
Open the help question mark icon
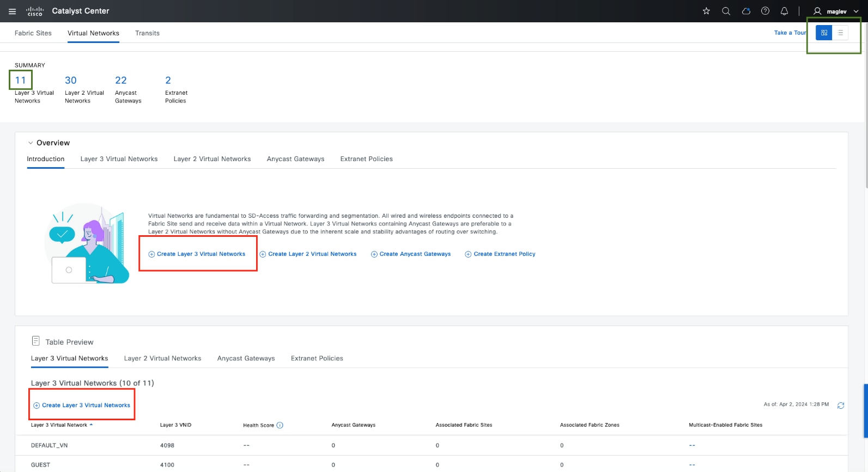click(765, 11)
